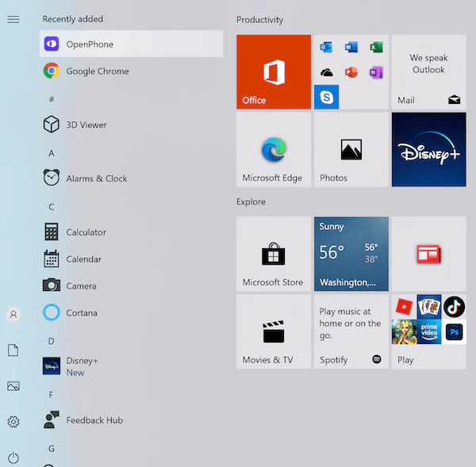Open Documents from the sidebar

pyautogui.click(x=13, y=350)
